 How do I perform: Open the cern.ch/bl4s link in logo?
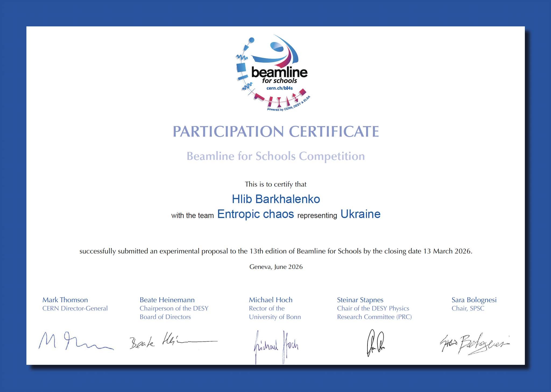tap(279, 88)
